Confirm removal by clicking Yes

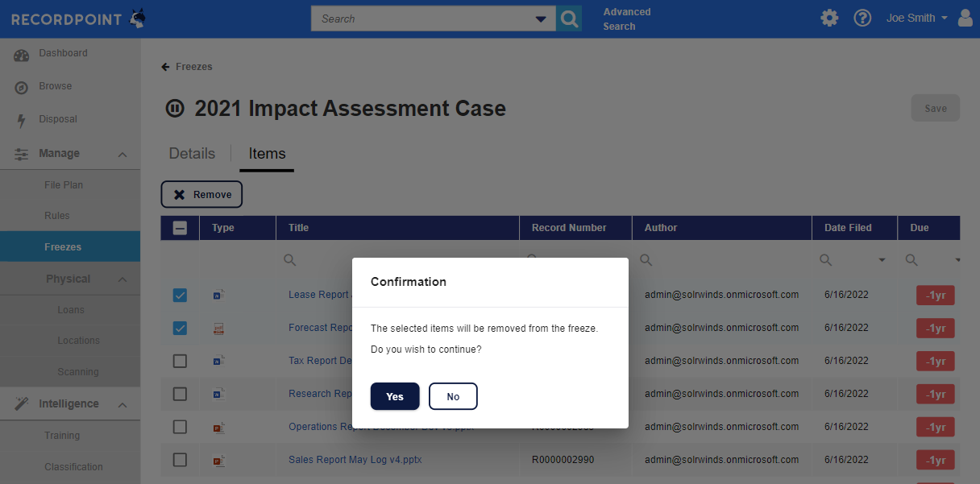click(395, 396)
